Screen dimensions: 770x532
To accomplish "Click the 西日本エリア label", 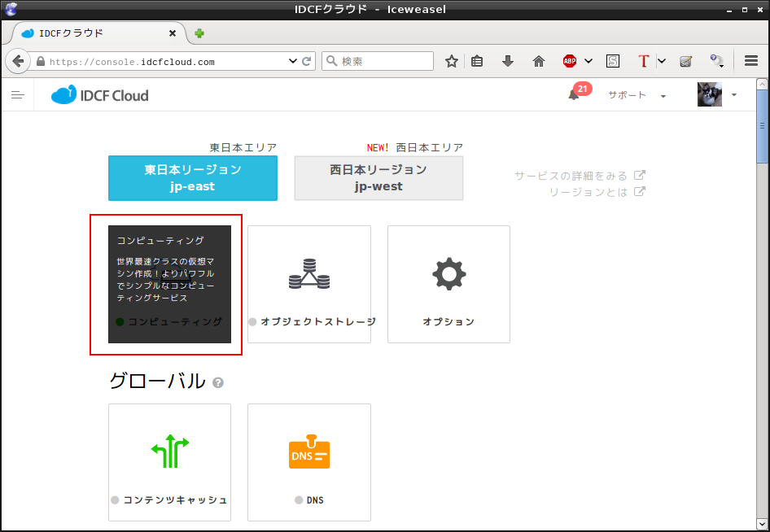I will [429, 147].
